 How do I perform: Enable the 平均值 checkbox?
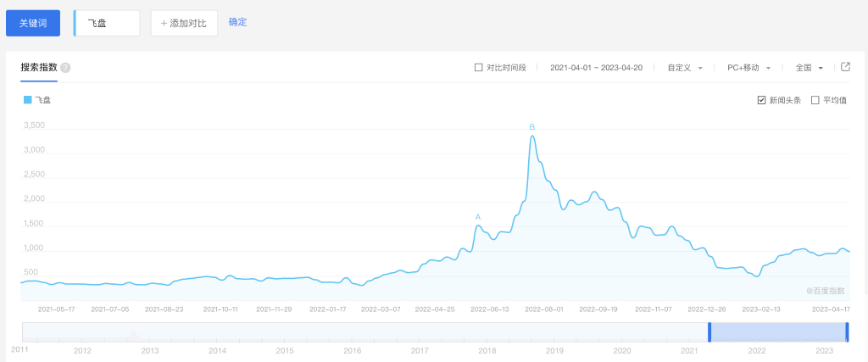(x=815, y=100)
